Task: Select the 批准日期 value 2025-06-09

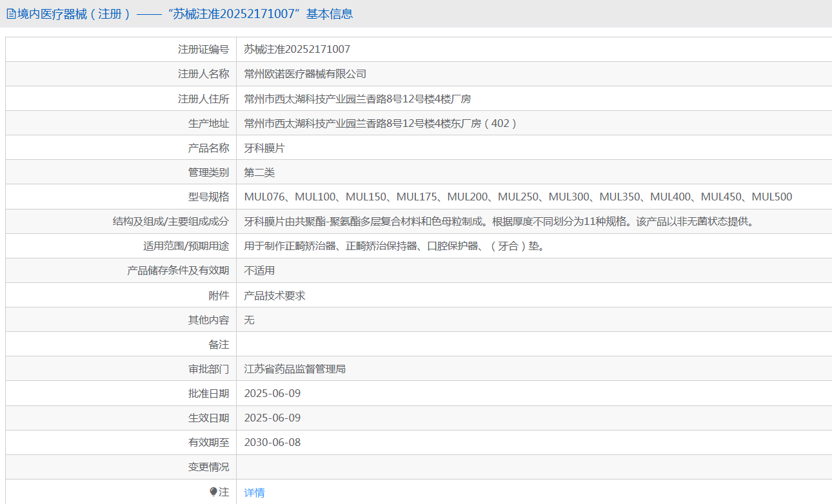Action: (272, 393)
